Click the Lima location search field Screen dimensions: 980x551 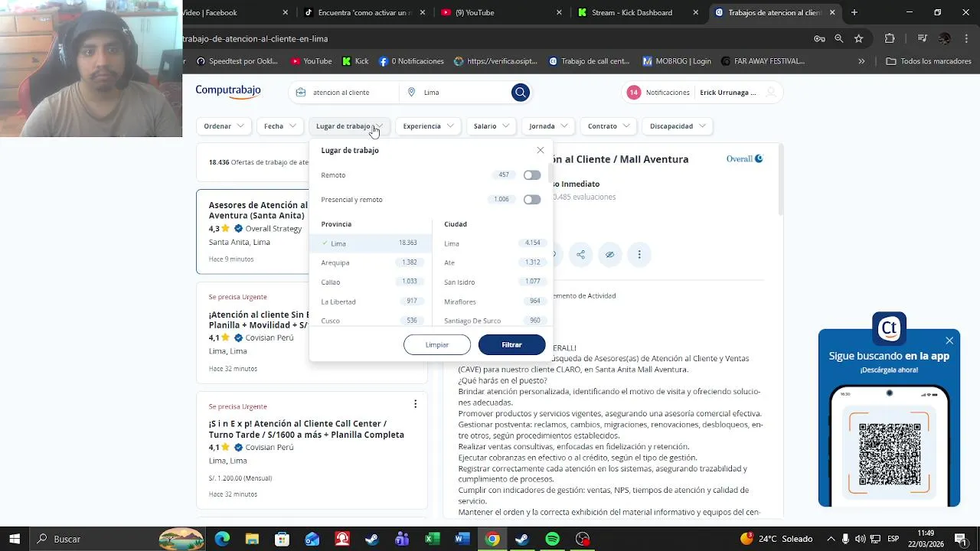[456, 93]
